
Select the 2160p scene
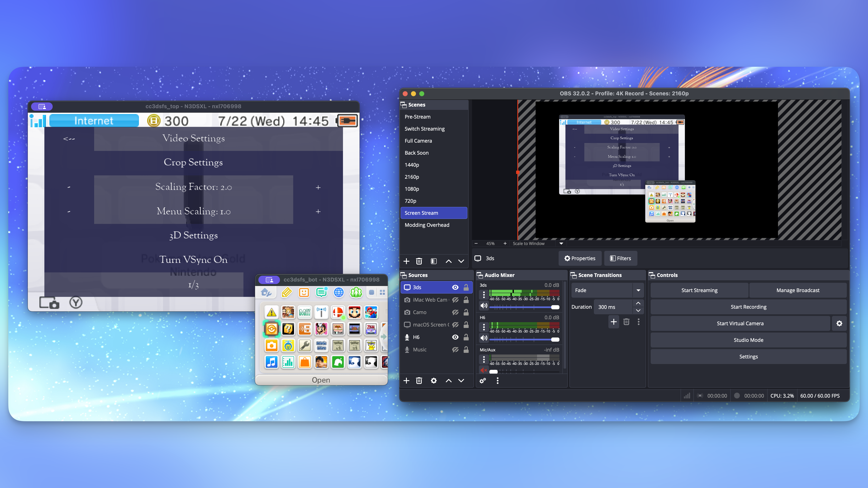[x=434, y=177]
